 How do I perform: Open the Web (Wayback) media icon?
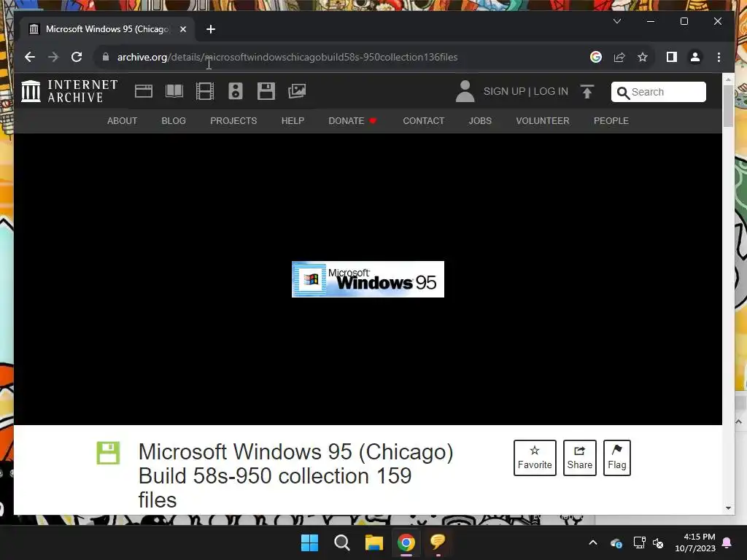tap(144, 91)
